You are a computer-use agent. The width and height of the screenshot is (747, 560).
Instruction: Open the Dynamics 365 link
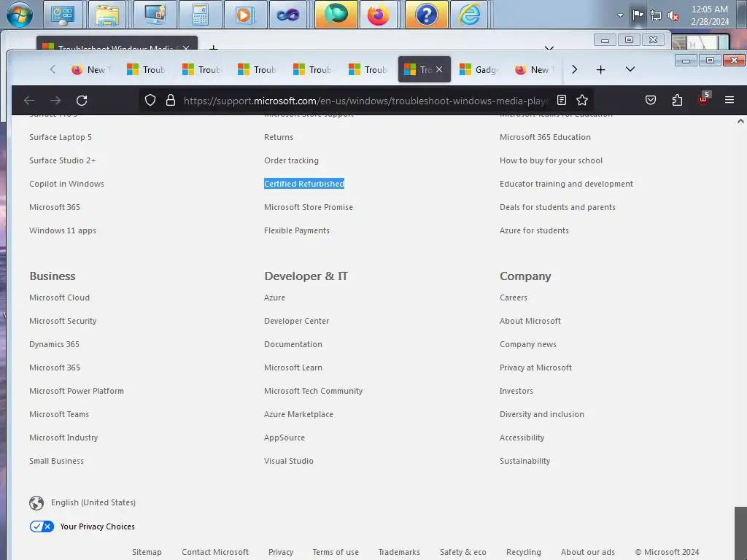[x=54, y=344]
